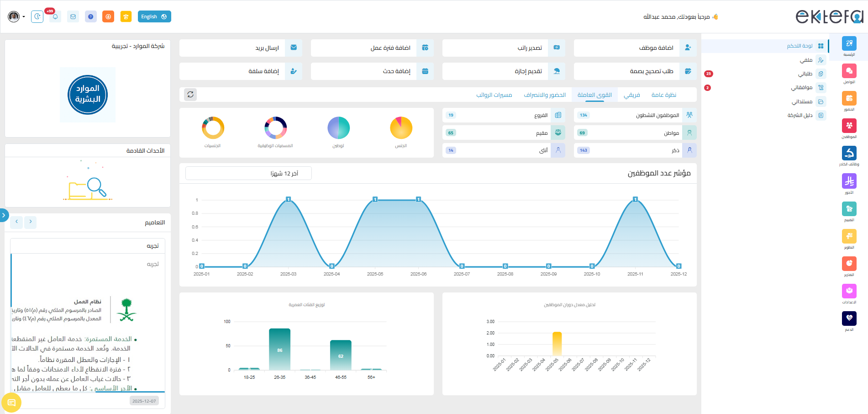Open notifications bell with +99 badge
This screenshot has height=414, width=868.
(x=55, y=16)
